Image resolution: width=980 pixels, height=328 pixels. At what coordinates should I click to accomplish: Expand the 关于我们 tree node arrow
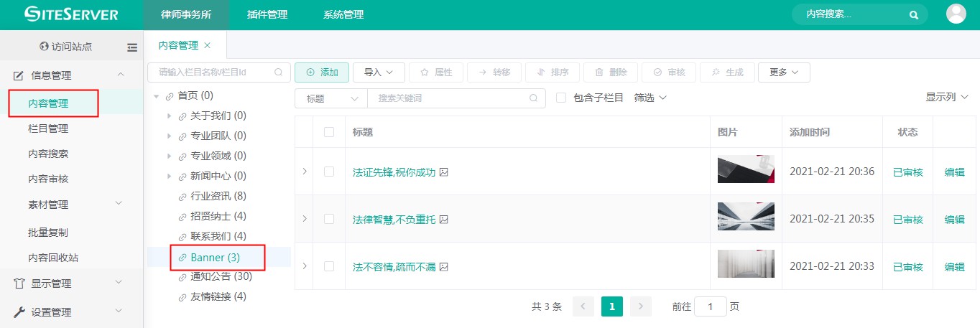[x=169, y=116]
